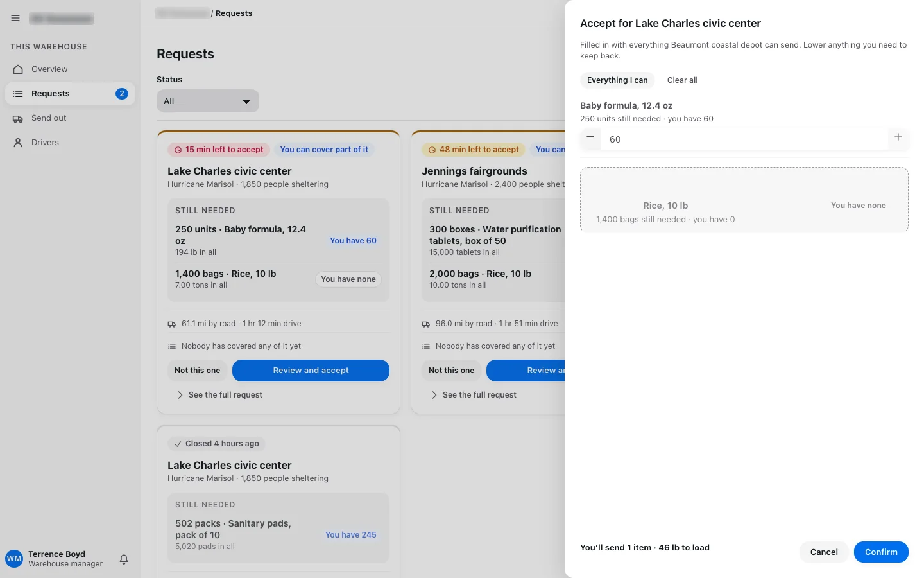Viewport: 924px width, 578px height.
Task: Click the Requests badge showing 2
Action: (122, 94)
